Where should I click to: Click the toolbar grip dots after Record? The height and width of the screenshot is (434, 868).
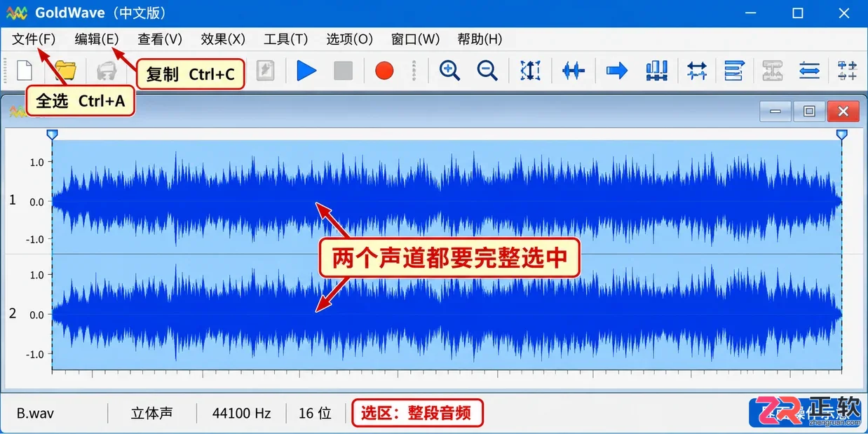414,70
